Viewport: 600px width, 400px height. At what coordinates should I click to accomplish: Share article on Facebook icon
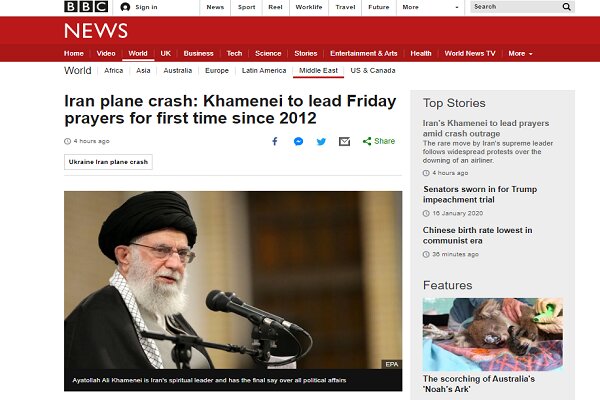(x=275, y=141)
